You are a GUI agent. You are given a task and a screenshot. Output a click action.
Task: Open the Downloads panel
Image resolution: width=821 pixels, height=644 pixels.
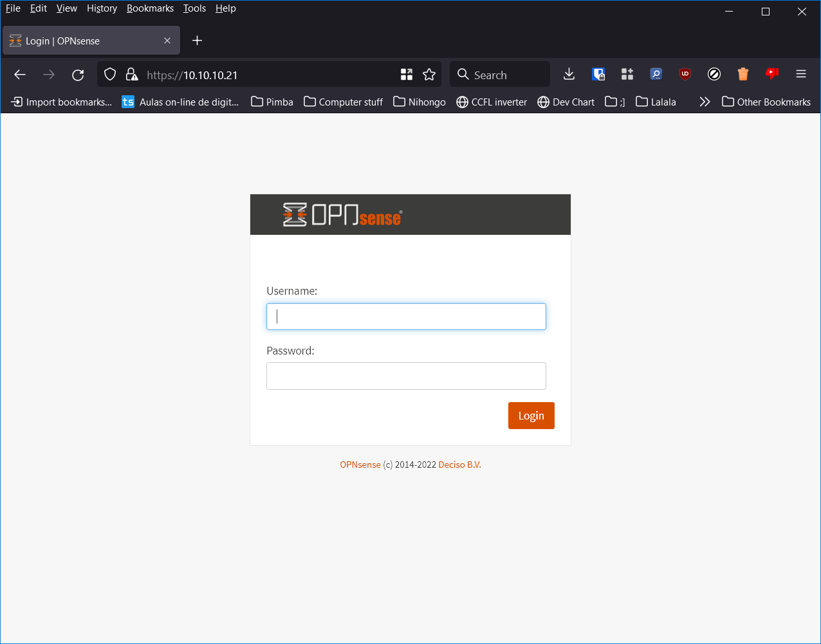pos(569,74)
